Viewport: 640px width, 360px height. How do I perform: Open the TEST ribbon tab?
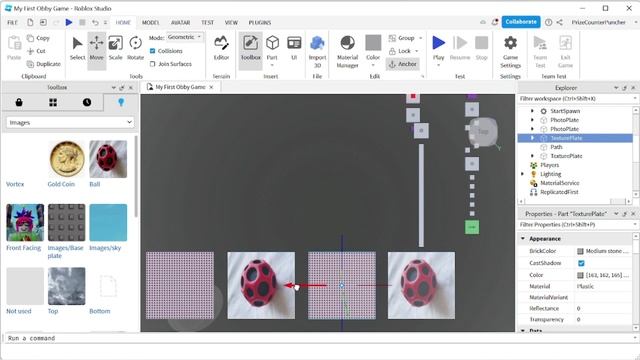pos(207,22)
